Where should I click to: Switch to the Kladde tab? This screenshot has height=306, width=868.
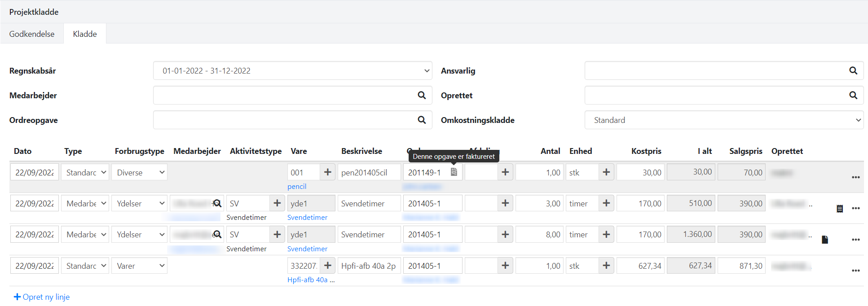(85, 34)
